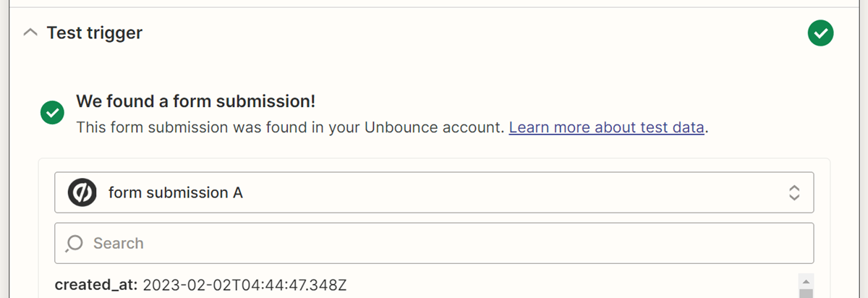Focus the Search input field
The height and width of the screenshot is (298, 868).
(x=434, y=243)
